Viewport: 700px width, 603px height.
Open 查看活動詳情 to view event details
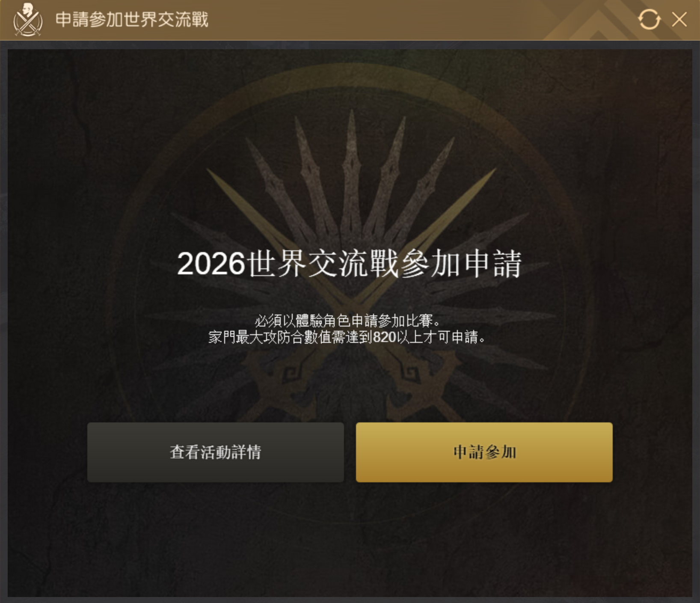coord(216,452)
